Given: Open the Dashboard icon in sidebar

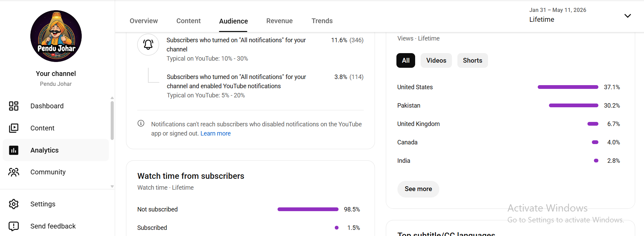Looking at the screenshot, I should [x=14, y=106].
